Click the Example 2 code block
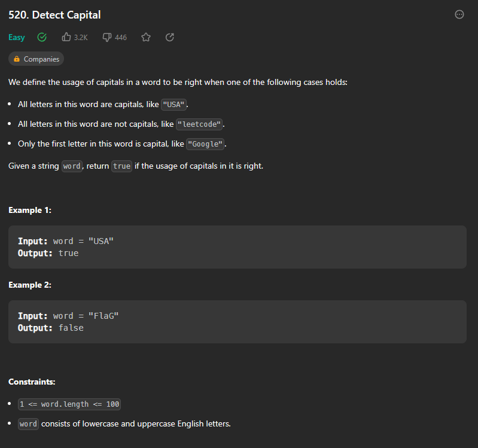 tap(238, 322)
